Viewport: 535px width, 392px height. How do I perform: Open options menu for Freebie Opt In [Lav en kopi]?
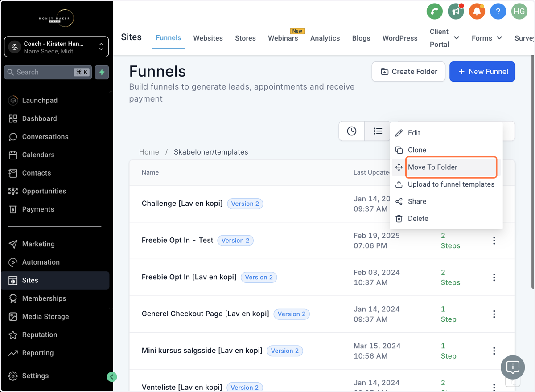click(494, 278)
